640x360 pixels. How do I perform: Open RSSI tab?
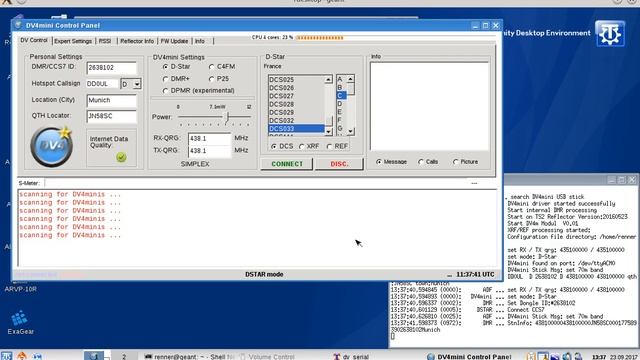105,41
